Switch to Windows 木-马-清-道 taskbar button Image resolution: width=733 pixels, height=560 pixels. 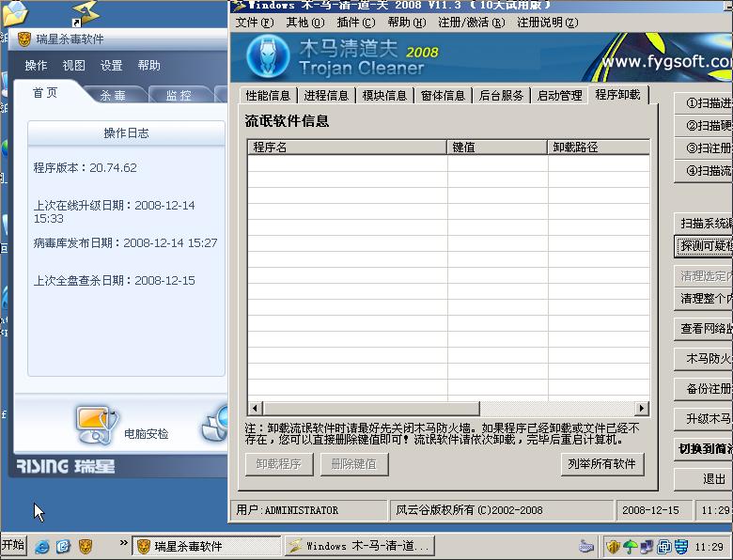[360, 546]
